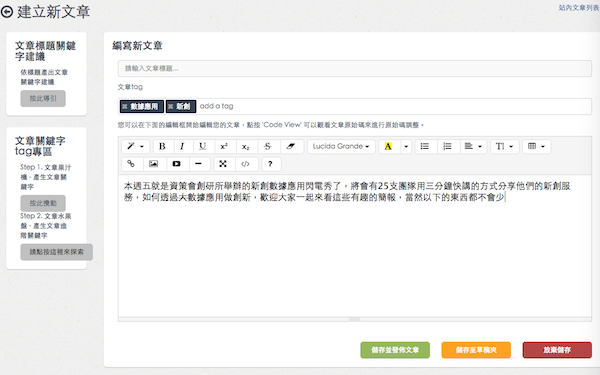Click the green save and publish article button
600x375 pixels.
[395, 350]
